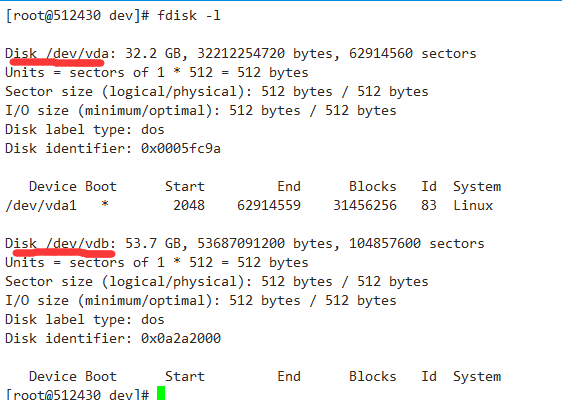
Task: Click the green terminal cursor block
Action: pos(161,393)
